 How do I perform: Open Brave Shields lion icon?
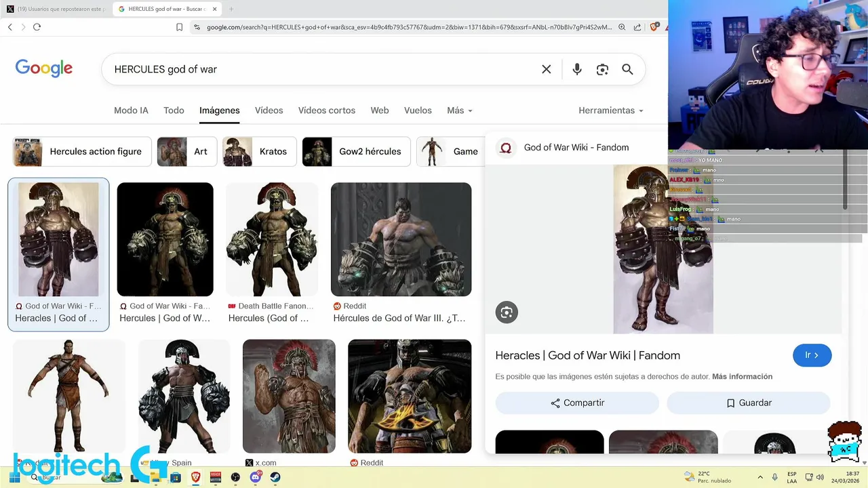click(x=654, y=27)
